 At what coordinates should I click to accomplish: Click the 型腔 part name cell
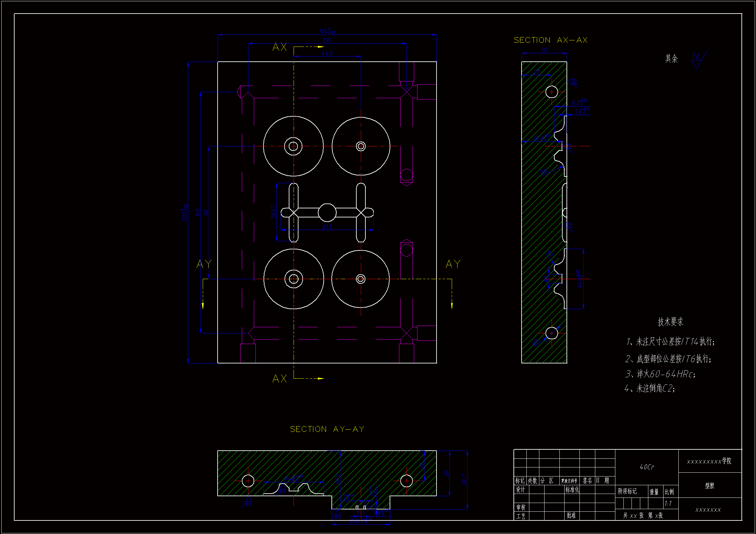pos(709,486)
